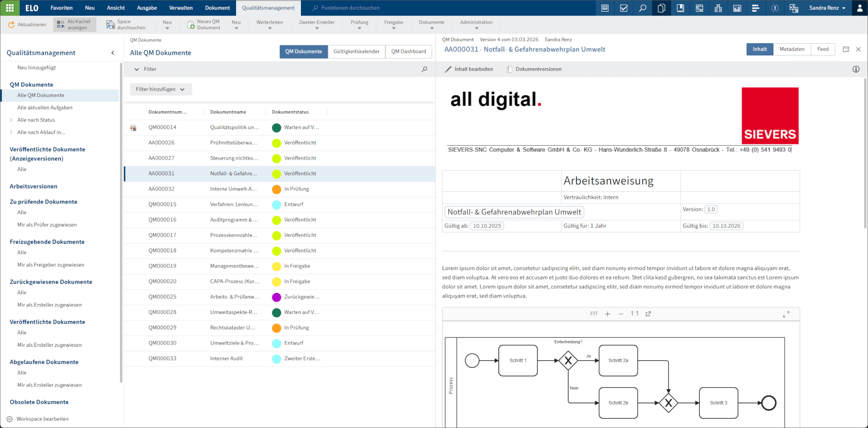Switch to the Metadaten tab
868x428 pixels.
point(792,50)
